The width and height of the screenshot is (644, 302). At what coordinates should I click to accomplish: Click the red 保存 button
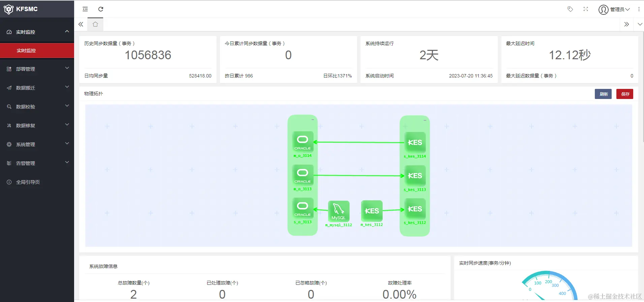click(x=625, y=94)
